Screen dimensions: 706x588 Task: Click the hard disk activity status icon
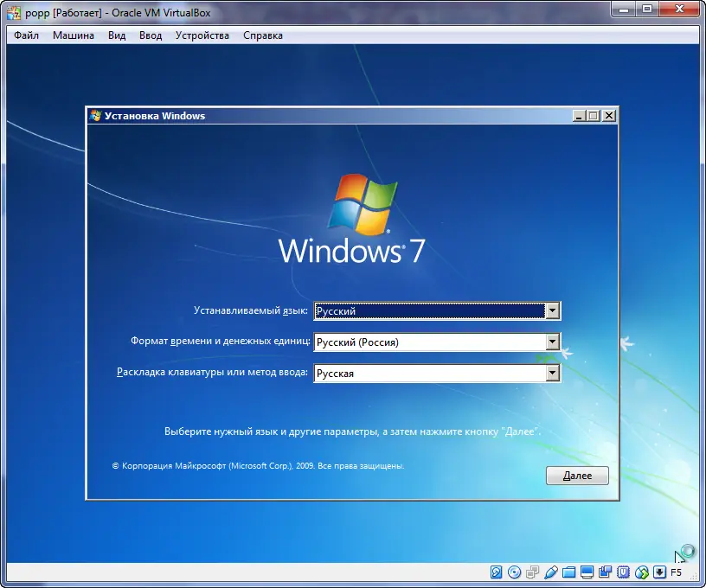point(496,572)
